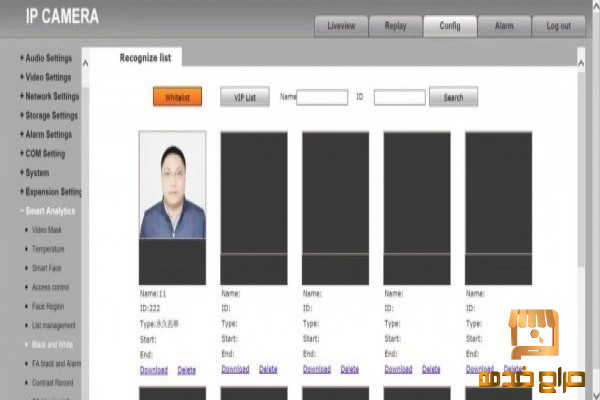This screenshot has height=400, width=600.
Task: Click the content panel vertical scrollbar thumb
Action: pyautogui.click(x=581, y=168)
